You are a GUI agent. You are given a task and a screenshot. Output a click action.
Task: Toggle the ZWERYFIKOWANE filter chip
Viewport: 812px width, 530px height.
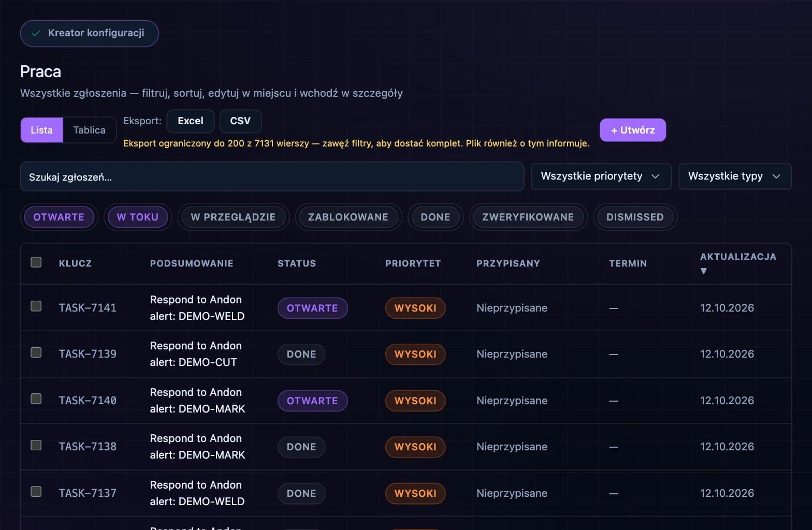tap(528, 217)
